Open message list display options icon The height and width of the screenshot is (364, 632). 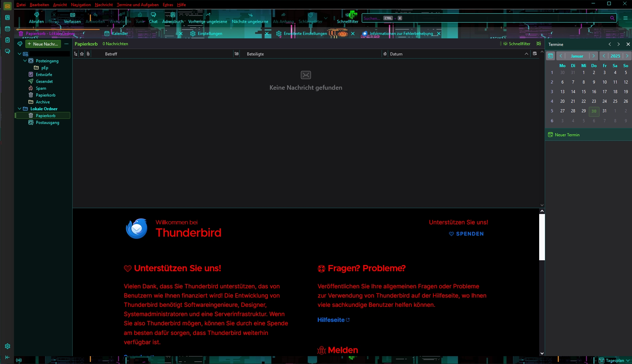click(x=539, y=43)
